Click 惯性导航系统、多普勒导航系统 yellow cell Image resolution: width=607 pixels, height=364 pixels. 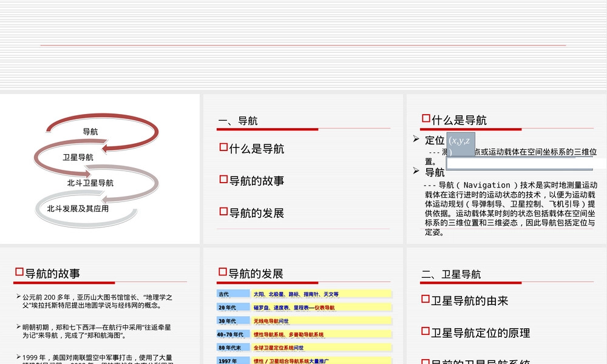(321, 334)
